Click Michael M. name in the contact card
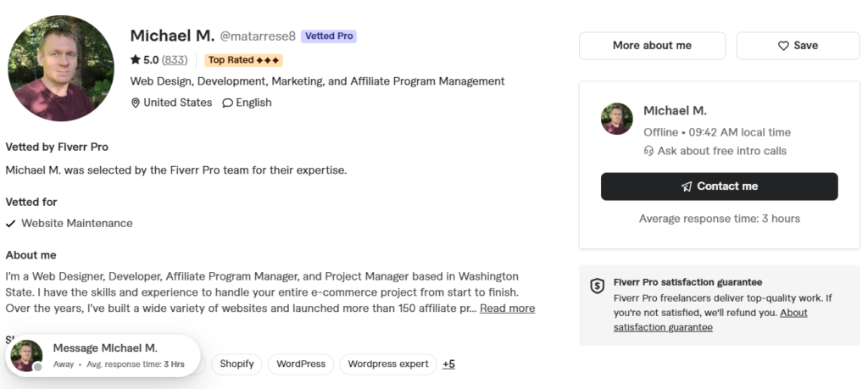Image resolution: width=868 pixels, height=389 pixels. click(675, 111)
